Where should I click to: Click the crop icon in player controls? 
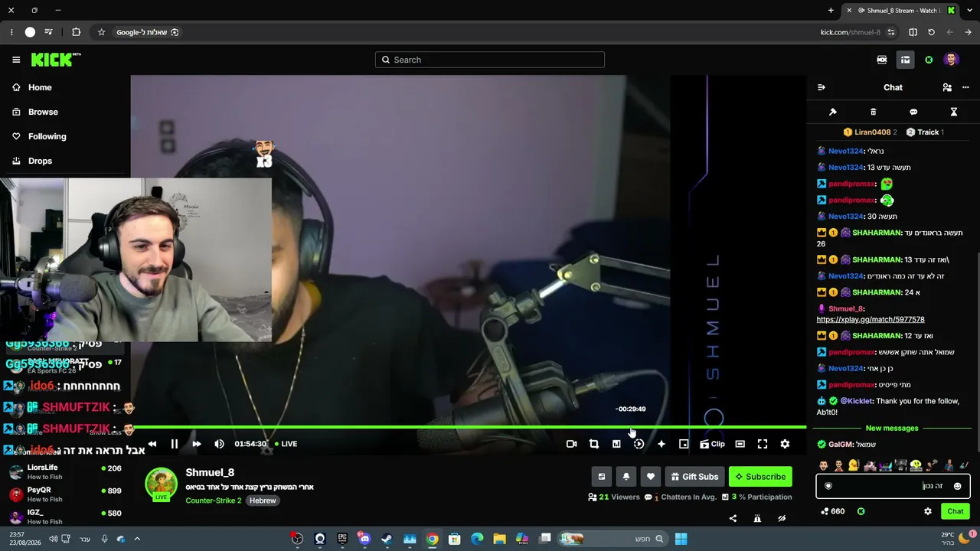[x=593, y=444]
